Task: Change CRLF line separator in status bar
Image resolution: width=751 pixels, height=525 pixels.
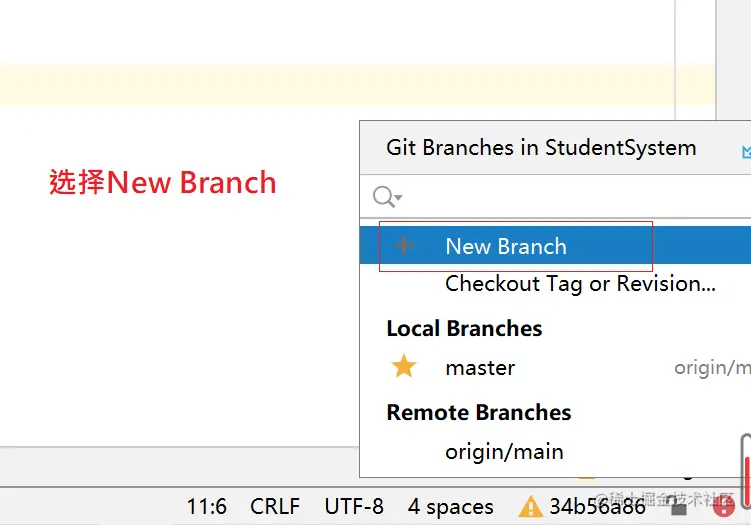Action: pyautogui.click(x=275, y=507)
